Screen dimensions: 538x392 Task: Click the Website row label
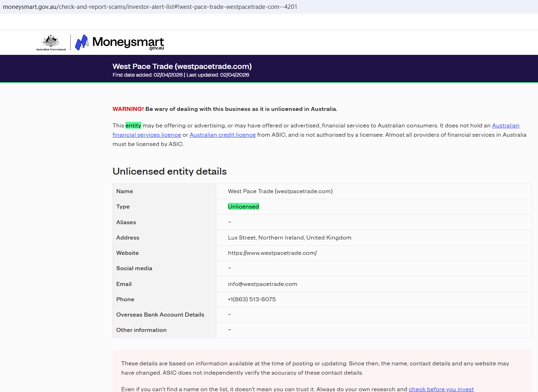(x=128, y=253)
